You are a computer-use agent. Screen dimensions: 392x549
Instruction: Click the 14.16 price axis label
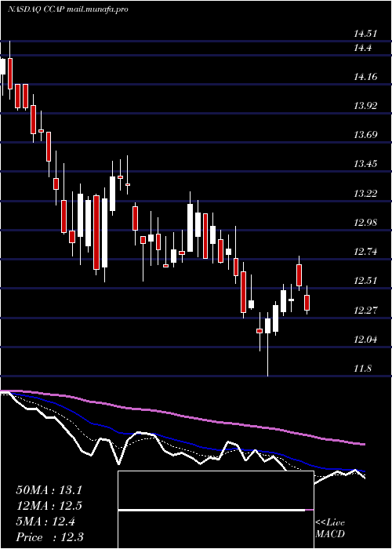point(365,77)
